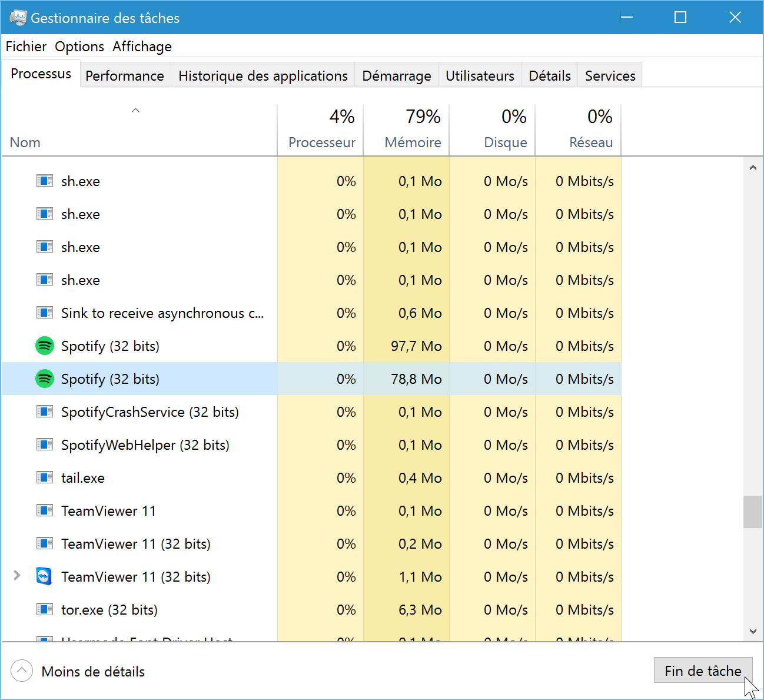The width and height of the screenshot is (764, 700).
Task: Click the icon beside Sink to receive asynchronous
Action: click(45, 313)
